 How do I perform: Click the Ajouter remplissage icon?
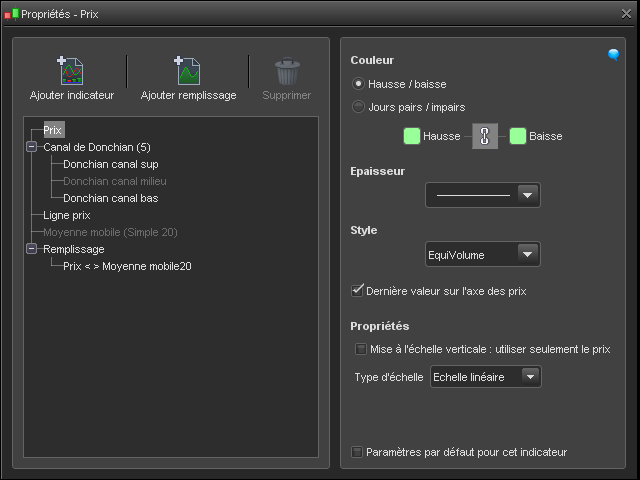[x=188, y=71]
